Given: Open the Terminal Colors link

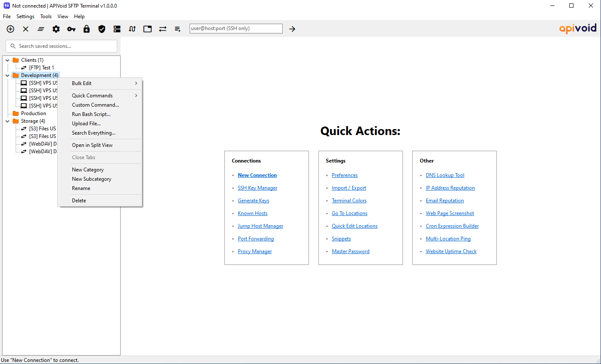Looking at the screenshot, I should tap(349, 201).
